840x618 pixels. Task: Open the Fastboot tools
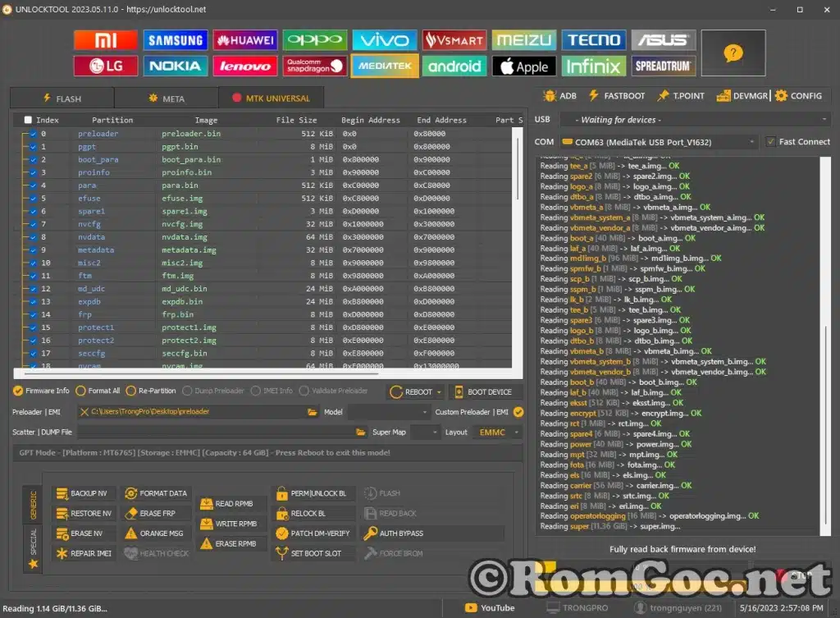617,96
